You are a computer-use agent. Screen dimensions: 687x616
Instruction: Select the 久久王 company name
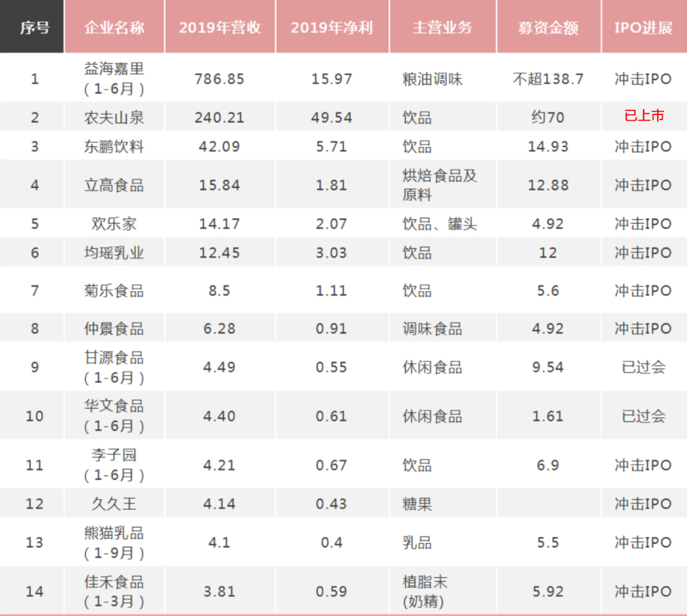(114, 503)
